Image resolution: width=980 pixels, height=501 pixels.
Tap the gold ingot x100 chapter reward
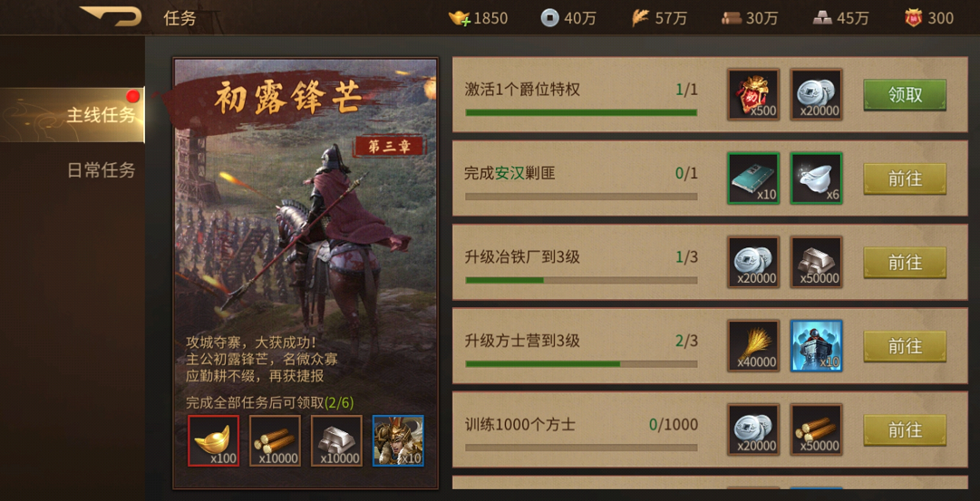pyautogui.click(x=213, y=441)
